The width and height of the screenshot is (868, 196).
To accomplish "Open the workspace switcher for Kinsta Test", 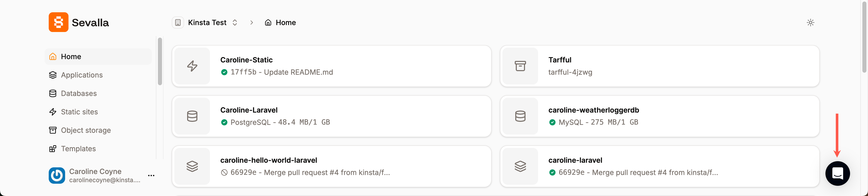I will [235, 23].
